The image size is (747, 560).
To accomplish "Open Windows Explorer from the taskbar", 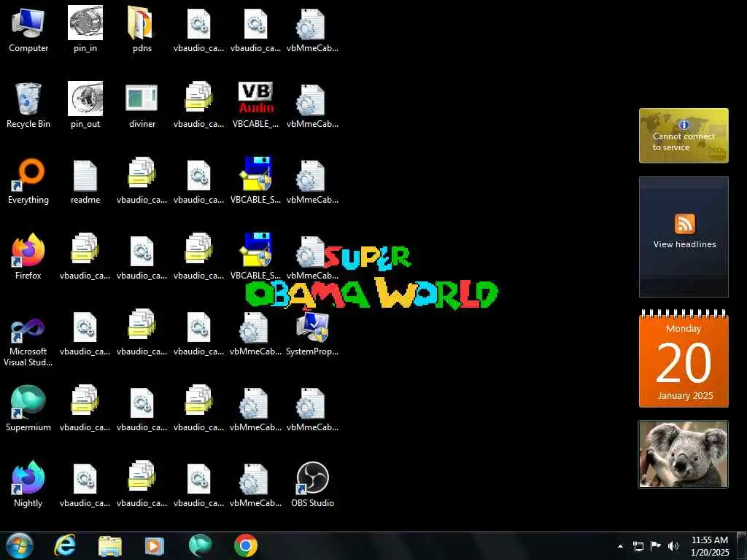I will 110,545.
